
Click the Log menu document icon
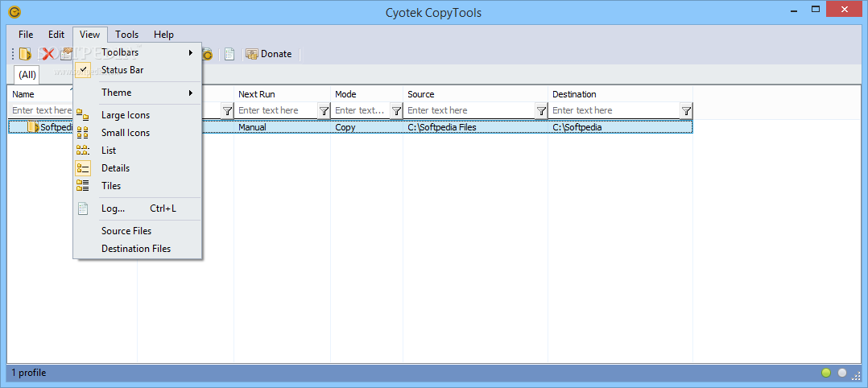[x=82, y=208]
